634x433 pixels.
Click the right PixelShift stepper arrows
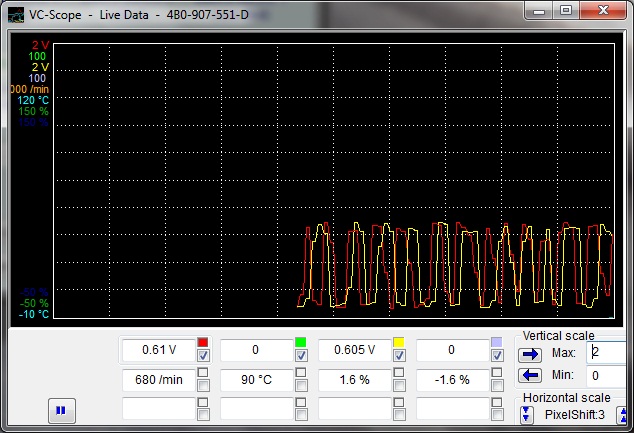pyautogui.click(x=621, y=414)
